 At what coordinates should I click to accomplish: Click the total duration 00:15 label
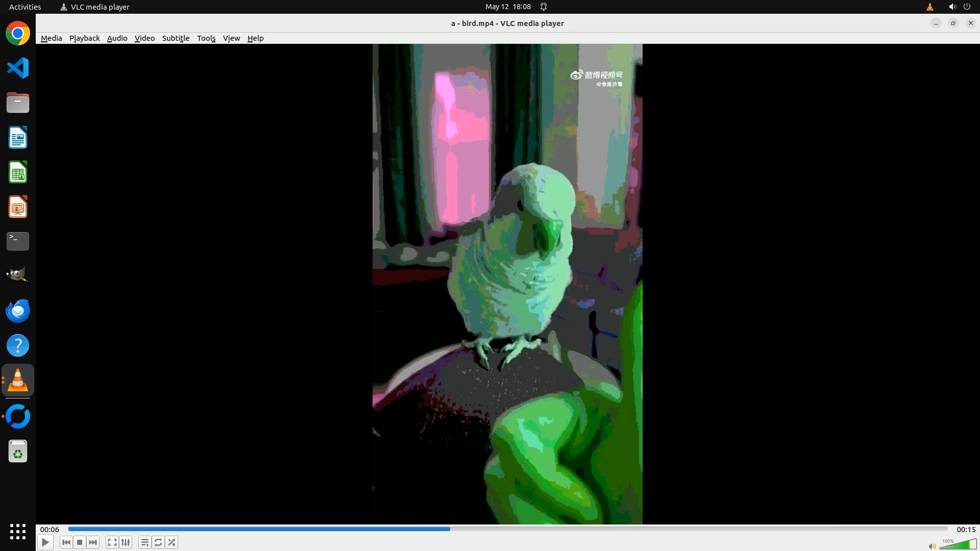(x=966, y=530)
